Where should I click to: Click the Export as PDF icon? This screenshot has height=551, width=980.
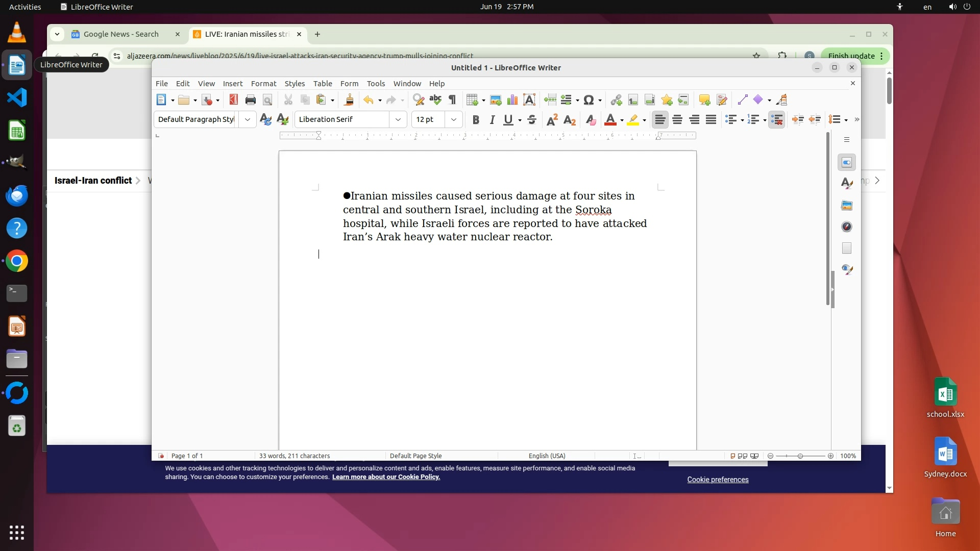[x=233, y=100]
